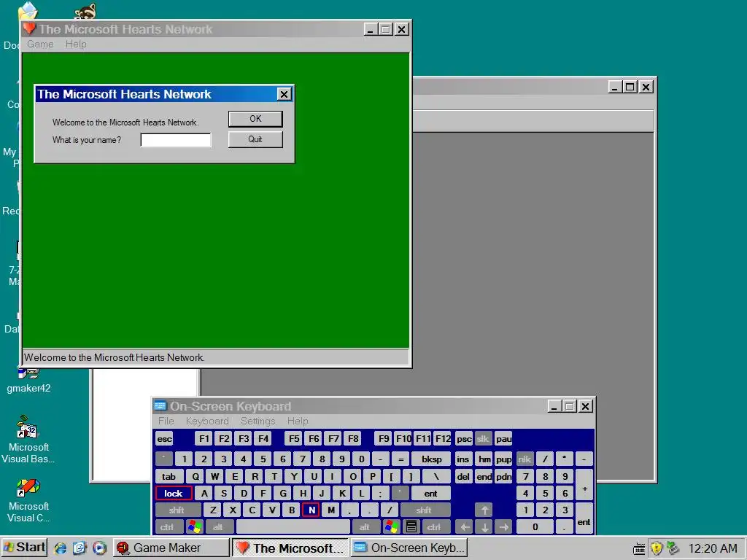The image size is (747, 560).
Task: Open File menu of On-Screen Keyboard
Action: pyautogui.click(x=166, y=421)
